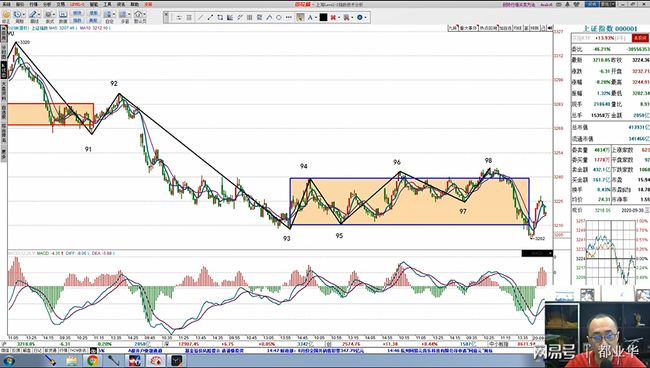Open the 帮助 menu
The height and width of the screenshot is (368, 650).
pyautogui.click(x=135, y=4)
